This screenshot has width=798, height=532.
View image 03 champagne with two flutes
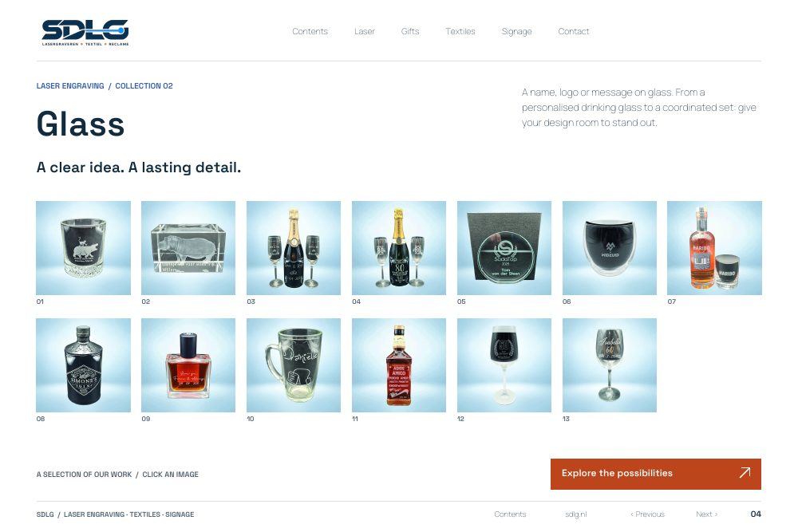[294, 248]
